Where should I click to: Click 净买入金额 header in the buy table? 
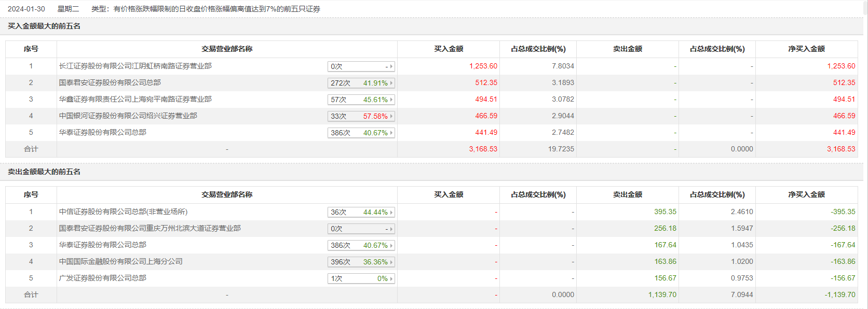(806, 49)
